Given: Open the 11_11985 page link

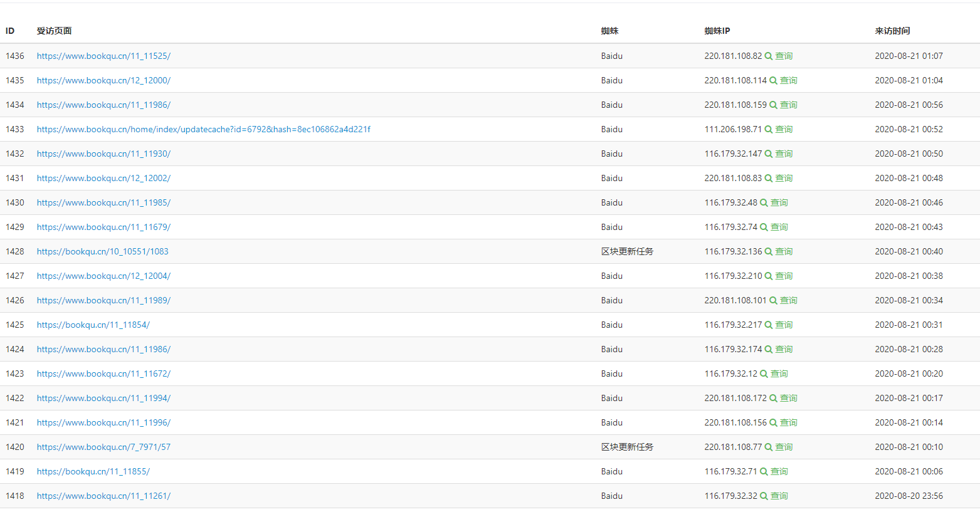Looking at the screenshot, I should 103,202.
